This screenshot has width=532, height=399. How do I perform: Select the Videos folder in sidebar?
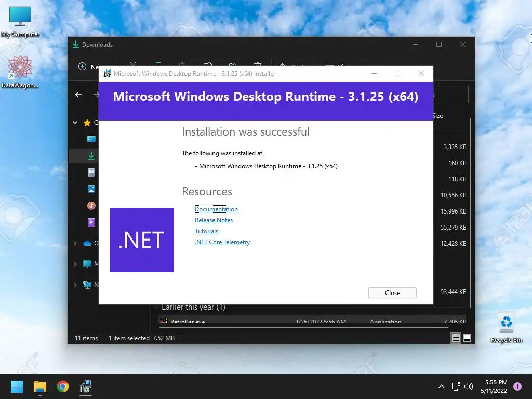coord(91,222)
